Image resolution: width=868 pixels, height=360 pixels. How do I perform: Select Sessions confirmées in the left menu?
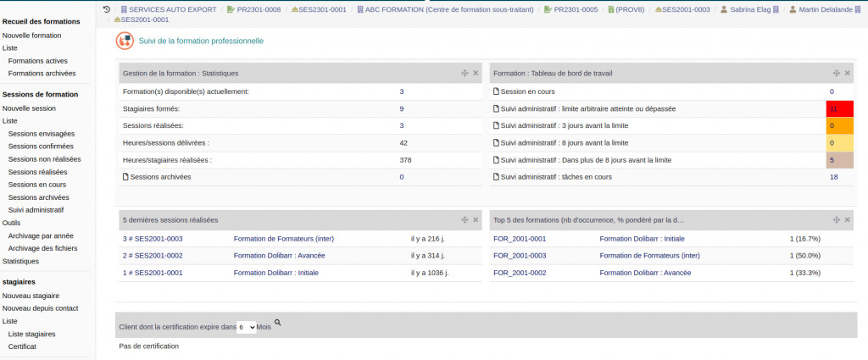[42, 146]
